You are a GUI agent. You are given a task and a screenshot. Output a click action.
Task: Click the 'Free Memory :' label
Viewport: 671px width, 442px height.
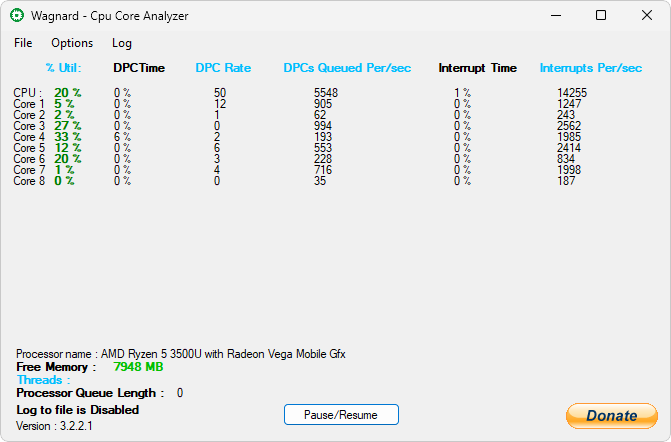point(56,367)
